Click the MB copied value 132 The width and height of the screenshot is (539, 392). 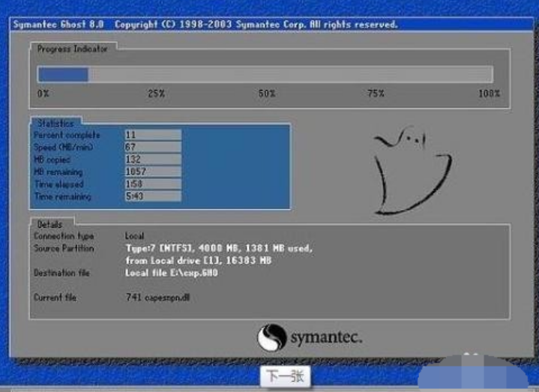pos(153,160)
